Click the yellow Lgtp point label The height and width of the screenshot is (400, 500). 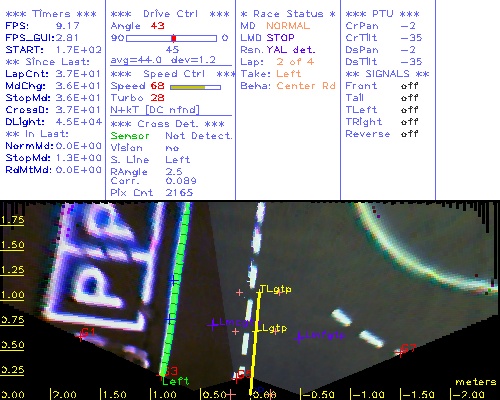click(274, 328)
